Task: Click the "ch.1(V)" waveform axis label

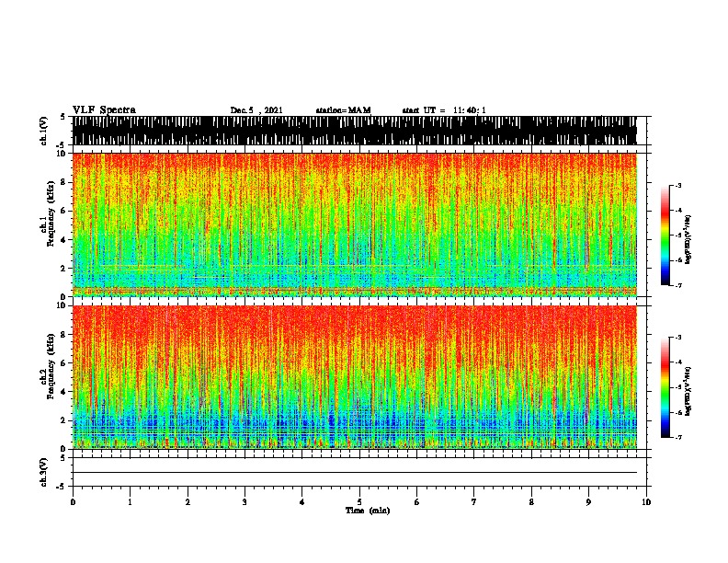Action: click(44, 131)
